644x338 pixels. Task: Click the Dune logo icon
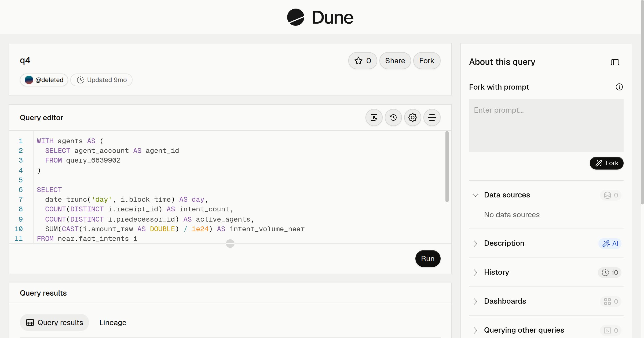point(295,17)
